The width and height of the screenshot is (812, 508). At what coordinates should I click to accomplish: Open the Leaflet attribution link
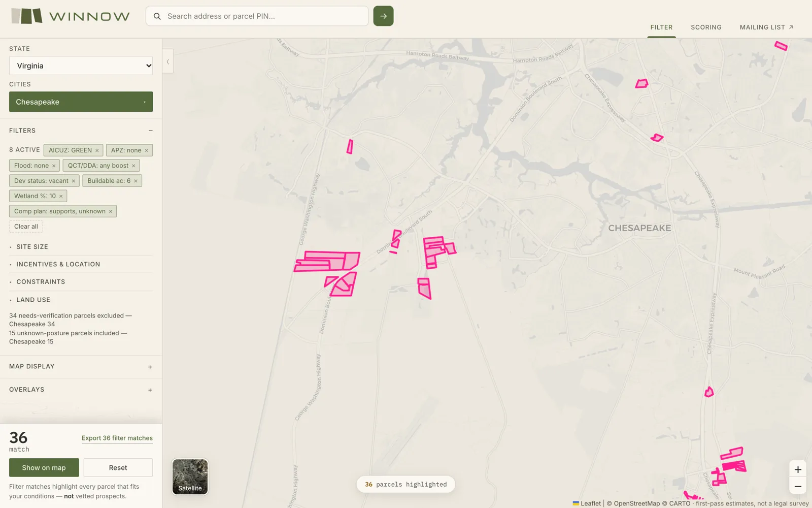(587, 503)
